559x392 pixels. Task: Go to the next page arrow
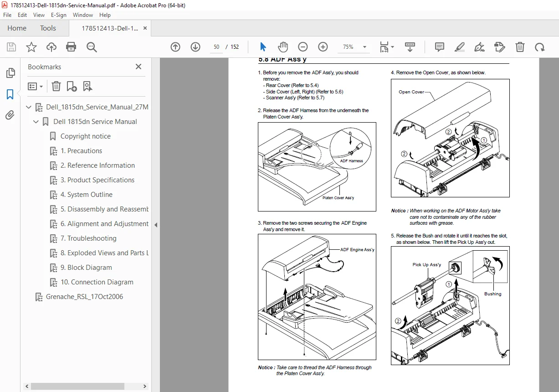click(195, 47)
